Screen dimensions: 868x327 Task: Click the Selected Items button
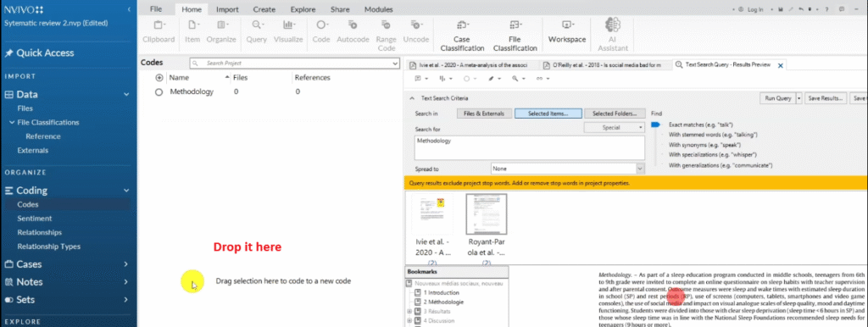tap(548, 114)
